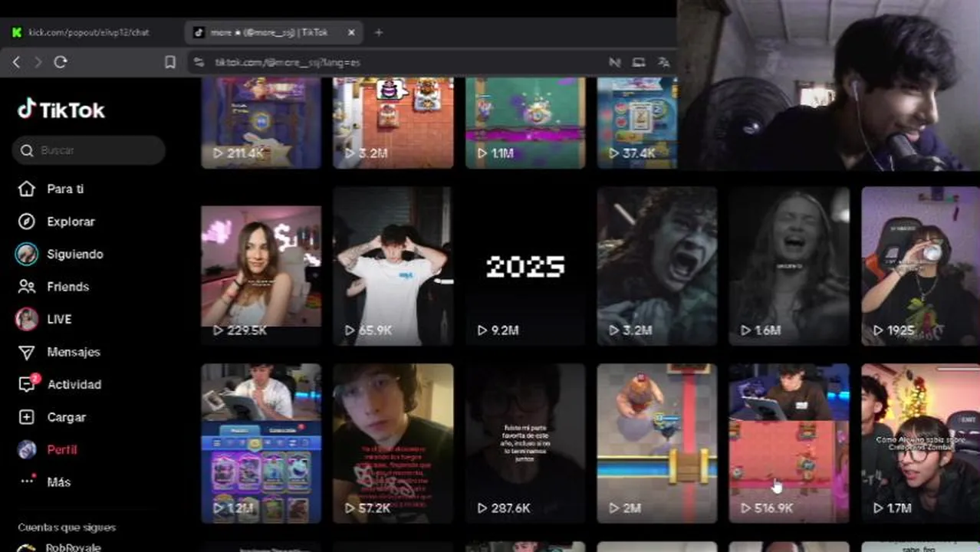Click the TikTok logo
The image size is (980, 552).
click(x=61, y=110)
